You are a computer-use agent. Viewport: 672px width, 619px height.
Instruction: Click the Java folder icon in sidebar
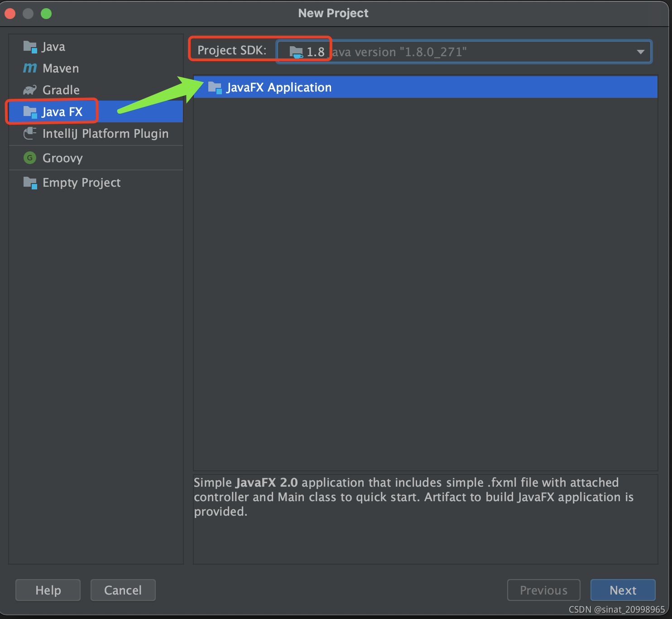coord(30,47)
